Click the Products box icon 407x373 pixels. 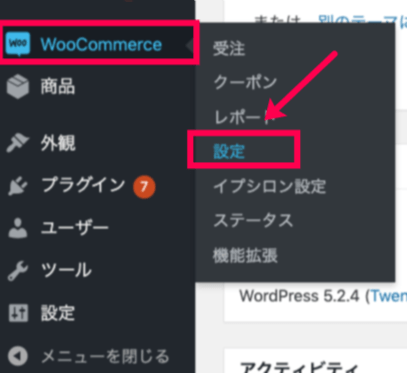pos(18,87)
